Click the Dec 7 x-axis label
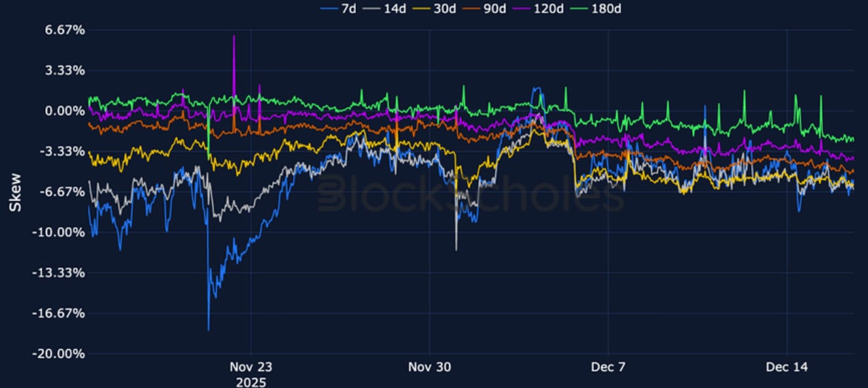Viewport: 868px width, 388px height. click(x=608, y=367)
